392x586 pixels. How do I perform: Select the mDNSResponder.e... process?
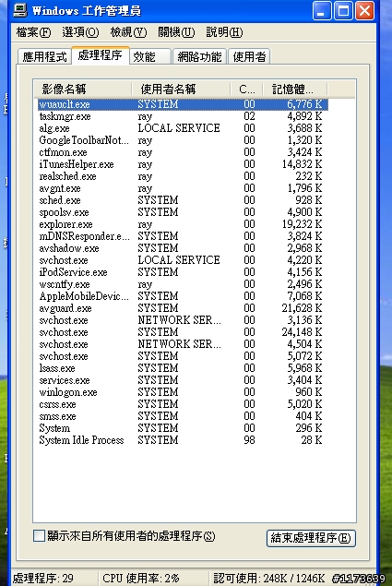[x=183, y=236]
